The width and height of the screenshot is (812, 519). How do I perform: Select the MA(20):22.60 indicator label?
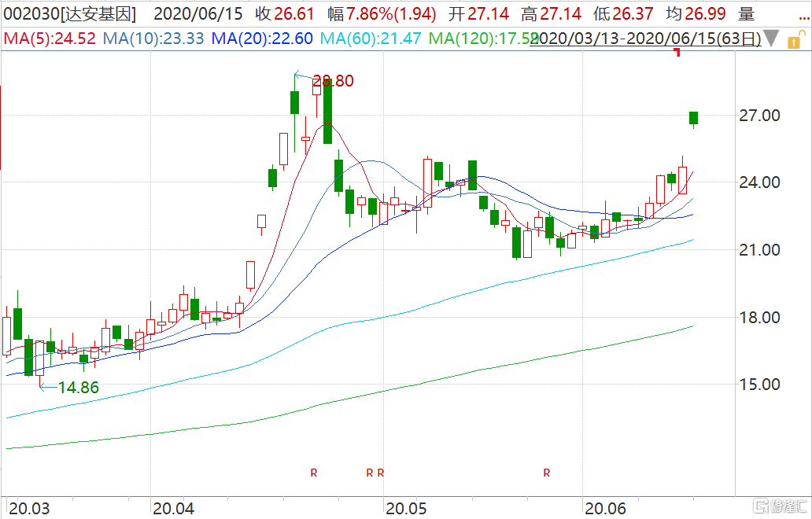coord(263,39)
